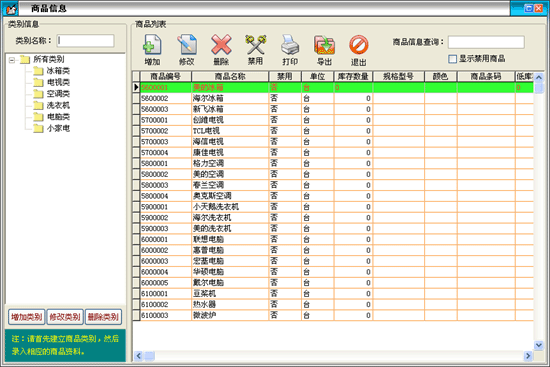Click the 禁用 column header
550x367 pixels.
[x=285, y=76]
